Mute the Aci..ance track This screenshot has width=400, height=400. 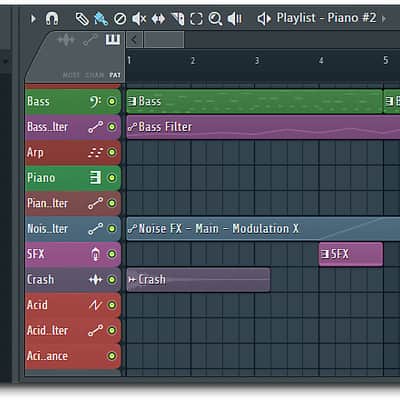[112, 356]
